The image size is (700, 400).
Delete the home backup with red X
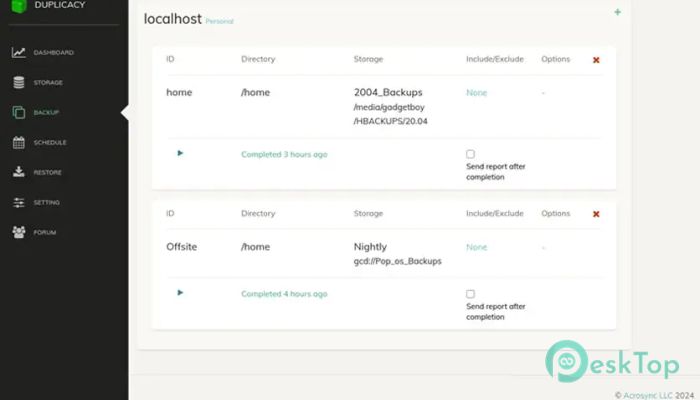coord(596,60)
